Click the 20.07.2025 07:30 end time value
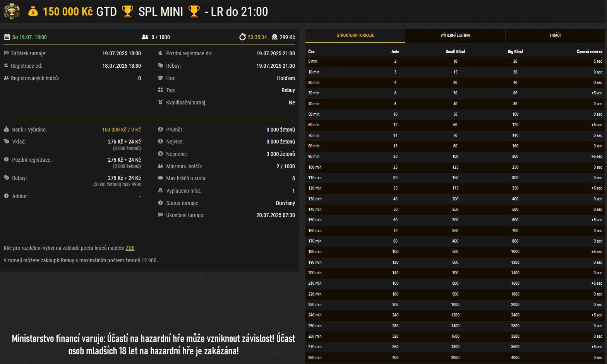The image size is (607, 364). tap(276, 215)
